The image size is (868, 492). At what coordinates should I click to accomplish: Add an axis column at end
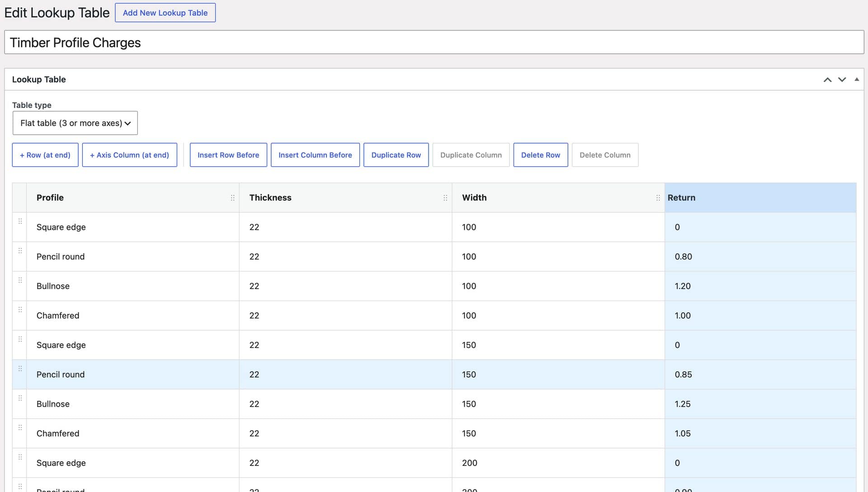click(x=129, y=155)
